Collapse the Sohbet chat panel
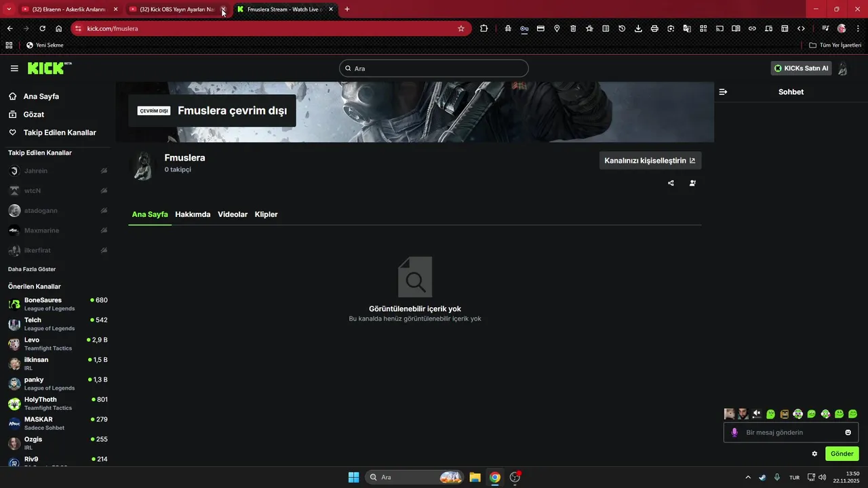This screenshot has width=868, height=488. click(723, 91)
